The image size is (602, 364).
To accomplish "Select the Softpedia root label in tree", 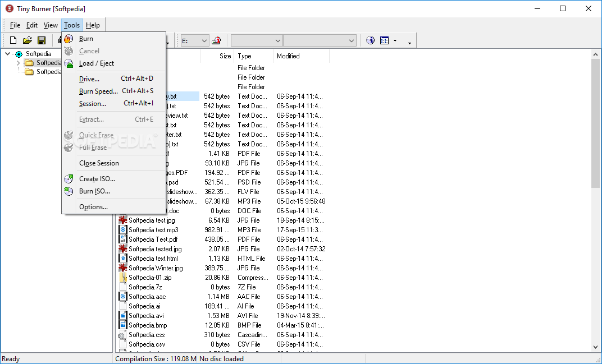I will coord(38,54).
